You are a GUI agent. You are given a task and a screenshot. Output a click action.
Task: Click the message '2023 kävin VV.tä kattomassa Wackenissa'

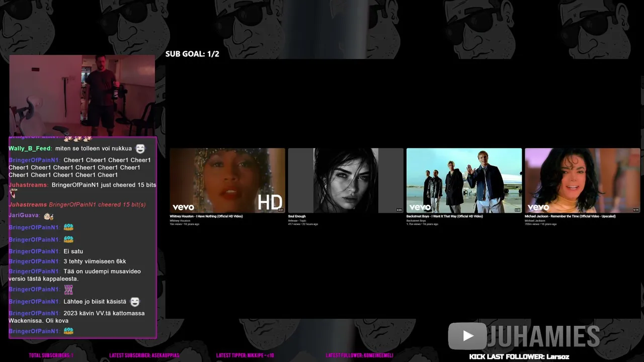[x=76, y=317]
